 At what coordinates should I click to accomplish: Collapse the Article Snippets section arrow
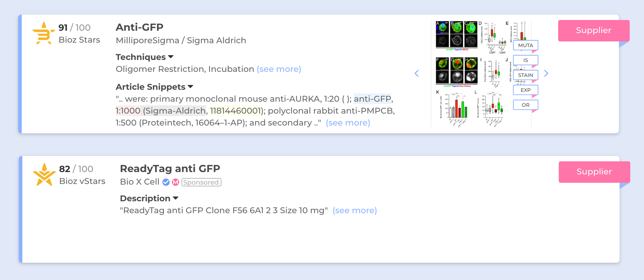190,86
